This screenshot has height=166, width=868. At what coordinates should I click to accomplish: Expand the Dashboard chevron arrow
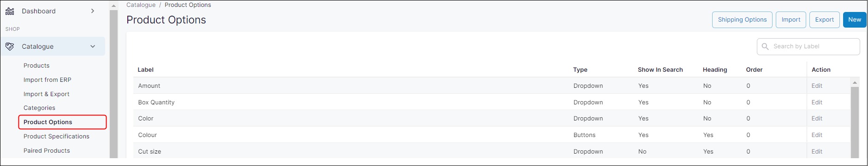[x=93, y=11]
